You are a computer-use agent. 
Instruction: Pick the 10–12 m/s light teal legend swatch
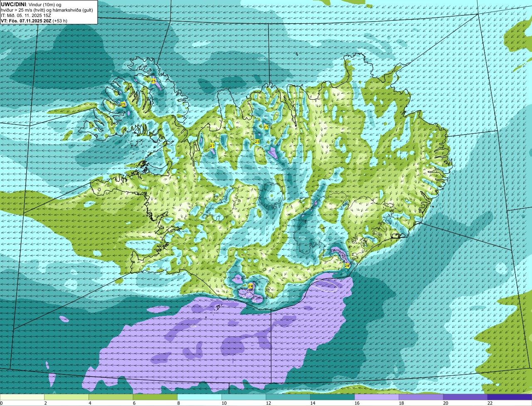pyautogui.click(x=244, y=397)
